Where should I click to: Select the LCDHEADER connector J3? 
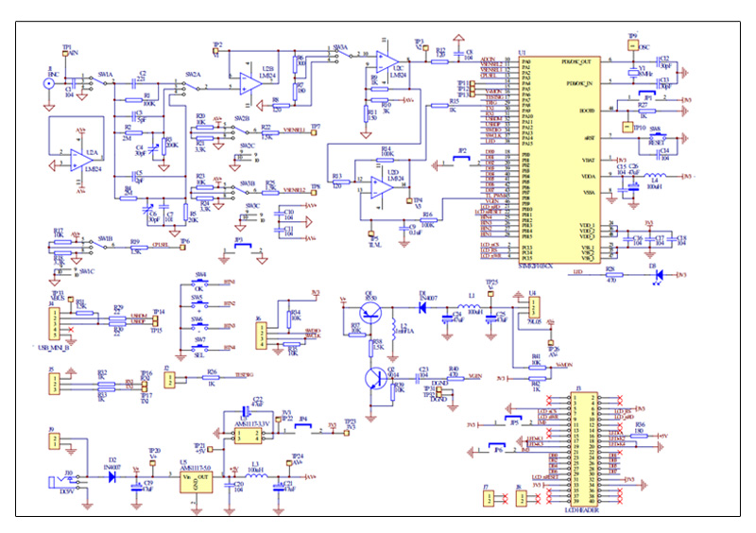pyautogui.click(x=585, y=449)
